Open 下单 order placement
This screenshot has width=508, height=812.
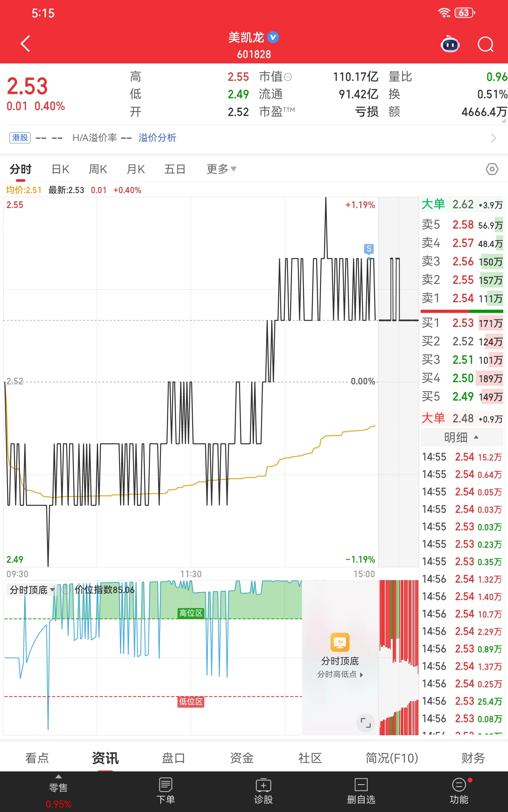coord(166,790)
